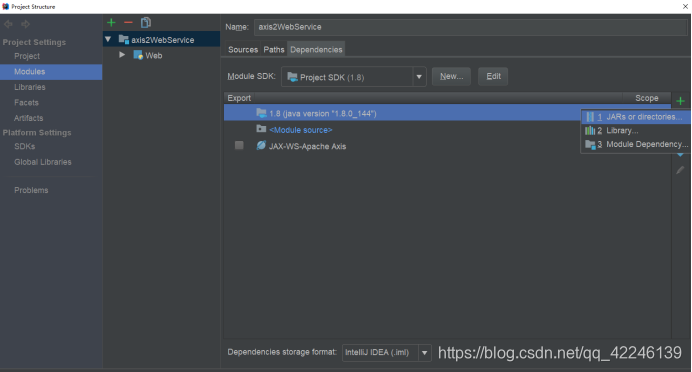Collapse the axis2WebService tree node

coord(108,39)
